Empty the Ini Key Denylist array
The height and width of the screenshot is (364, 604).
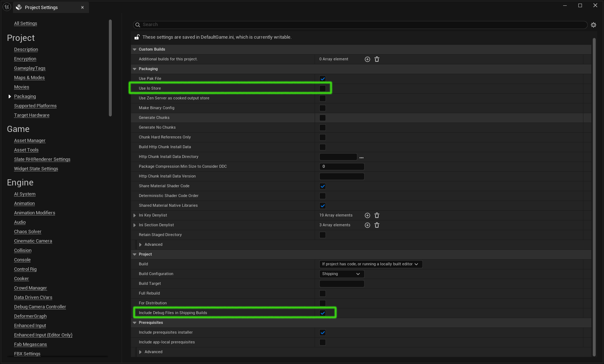pyautogui.click(x=377, y=215)
